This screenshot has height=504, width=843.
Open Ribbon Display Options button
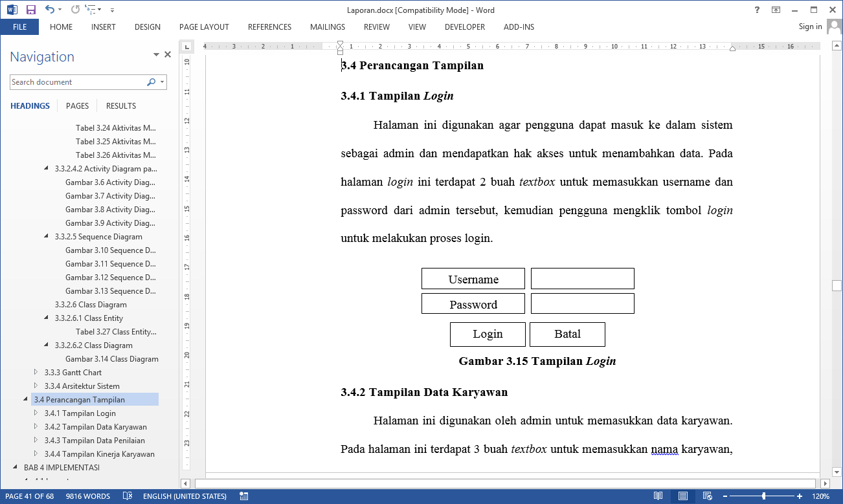click(776, 10)
